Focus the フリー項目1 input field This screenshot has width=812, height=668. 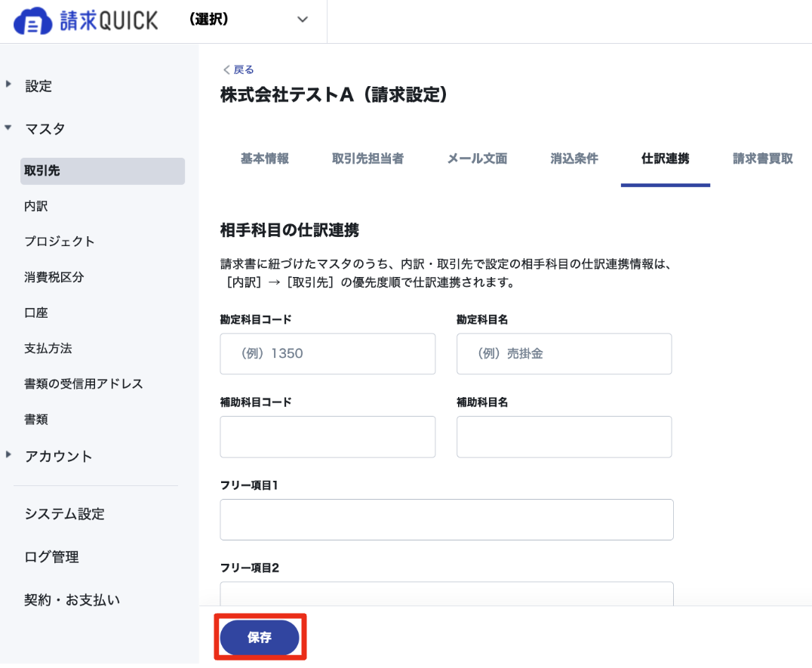[x=447, y=519]
